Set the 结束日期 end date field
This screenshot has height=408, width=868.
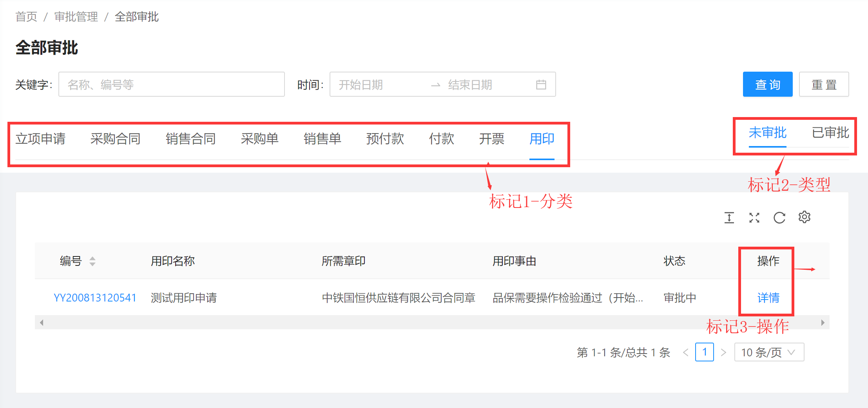coord(470,85)
